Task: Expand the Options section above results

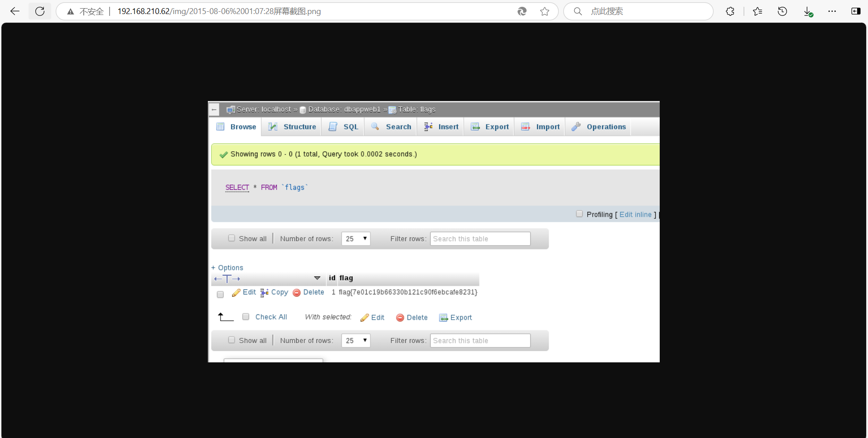Action: click(x=227, y=267)
